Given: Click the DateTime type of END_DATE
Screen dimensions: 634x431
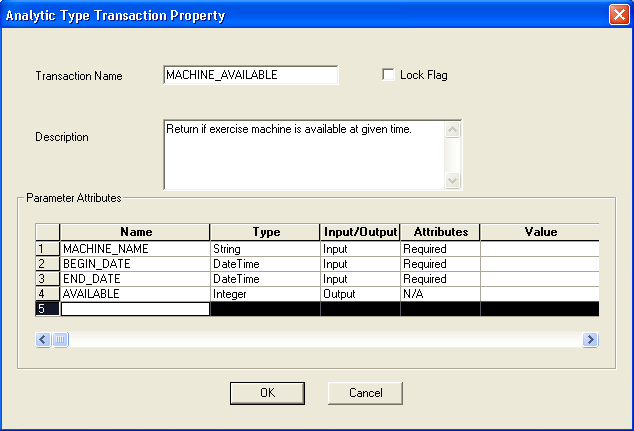Looking at the screenshot, I should coord(265,279).
